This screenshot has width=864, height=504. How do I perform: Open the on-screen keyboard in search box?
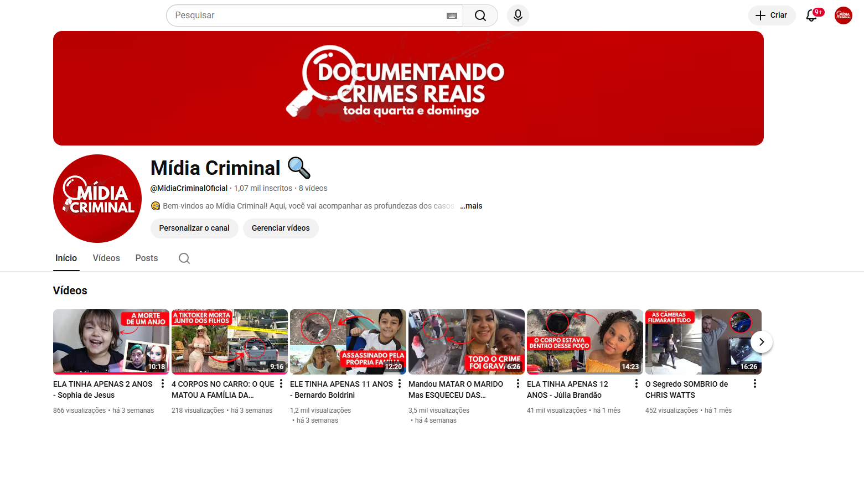pos(452,15)
